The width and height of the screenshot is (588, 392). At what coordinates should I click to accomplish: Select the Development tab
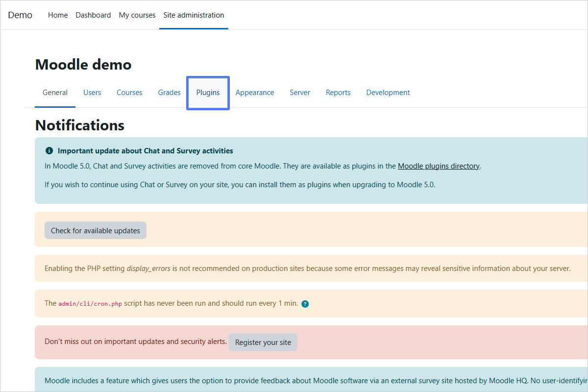(388, 93)
